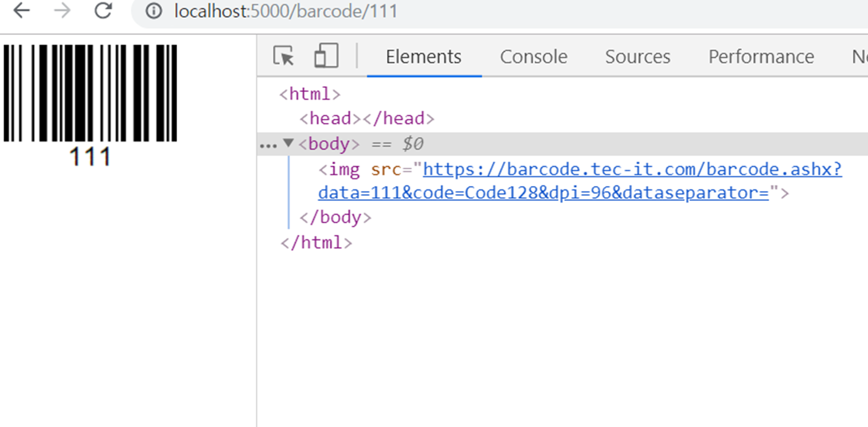Toggle the device toolbar icon
Image resolution: width=868 pixels, height=427 pixels.
(326, 56)
